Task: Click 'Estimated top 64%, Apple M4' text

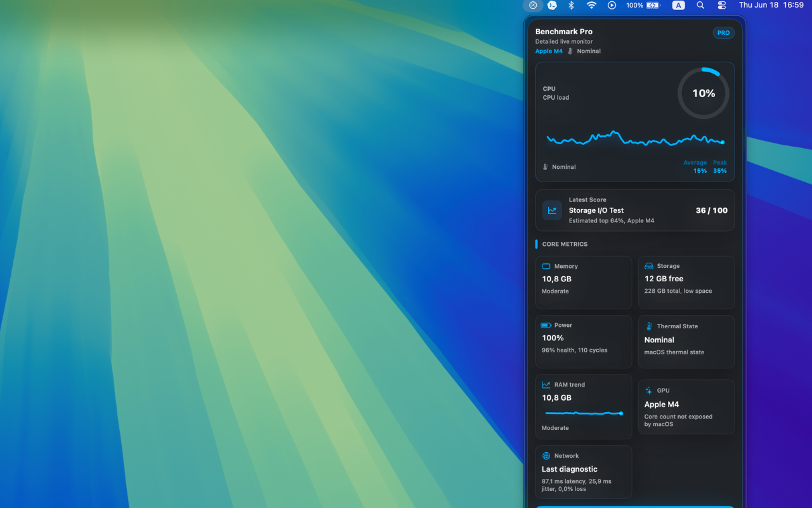Action: click(x=612, y=221)
